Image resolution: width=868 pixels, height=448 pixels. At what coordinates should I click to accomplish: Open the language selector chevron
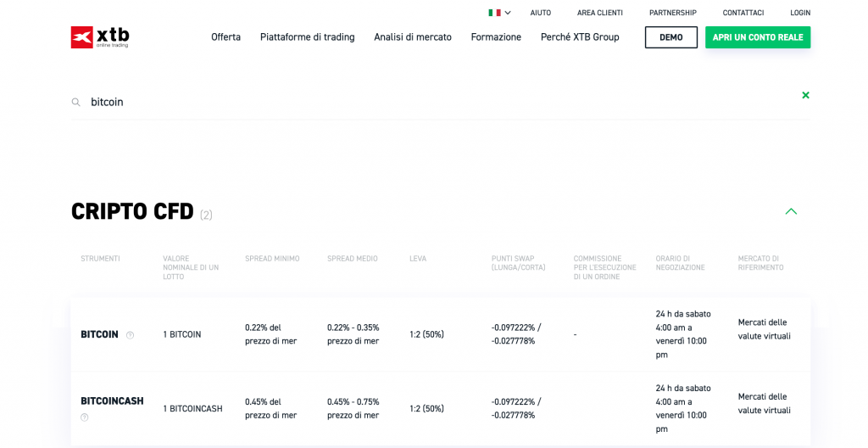pos(508,13)
